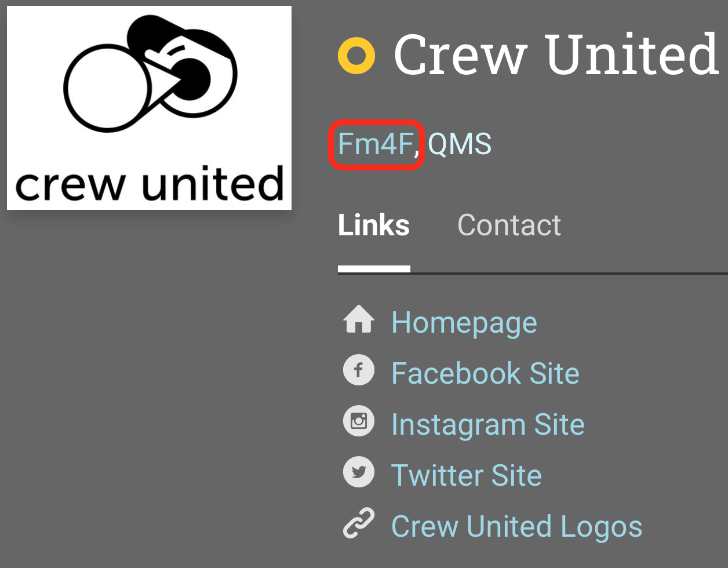Click the whistle graphic in the logo
The image size is (728, 568).
[x=151, y=74]
